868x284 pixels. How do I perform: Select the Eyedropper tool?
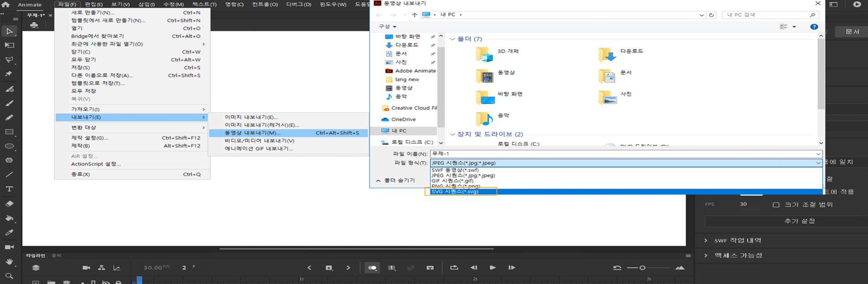coord(9,233)
